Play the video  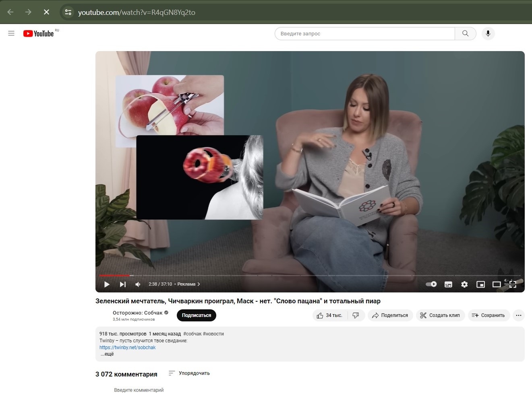click(x=107, y=284)
